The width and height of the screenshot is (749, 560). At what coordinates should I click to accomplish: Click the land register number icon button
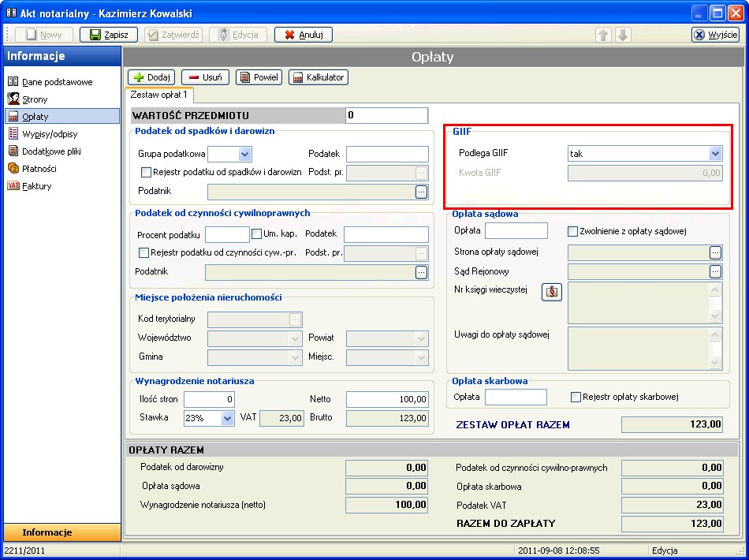552,292
